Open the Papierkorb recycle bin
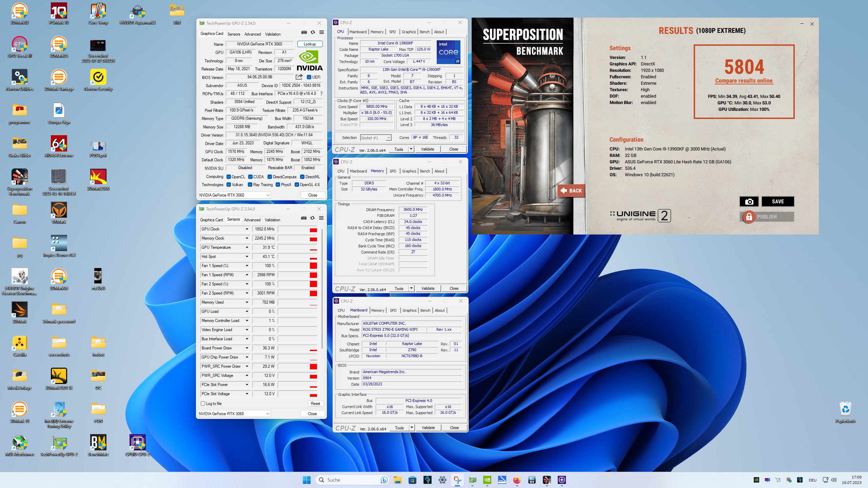This screenshot has width=868, height=488. click(x=845, y=412)
